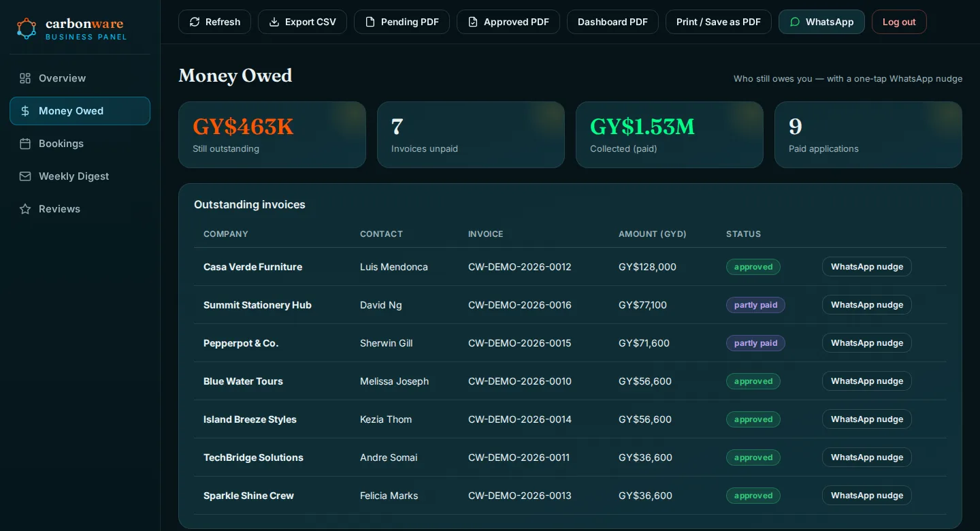Click invoice number CW-DEMO-2026-0012
980x531 pixels.
coord(520,267)
